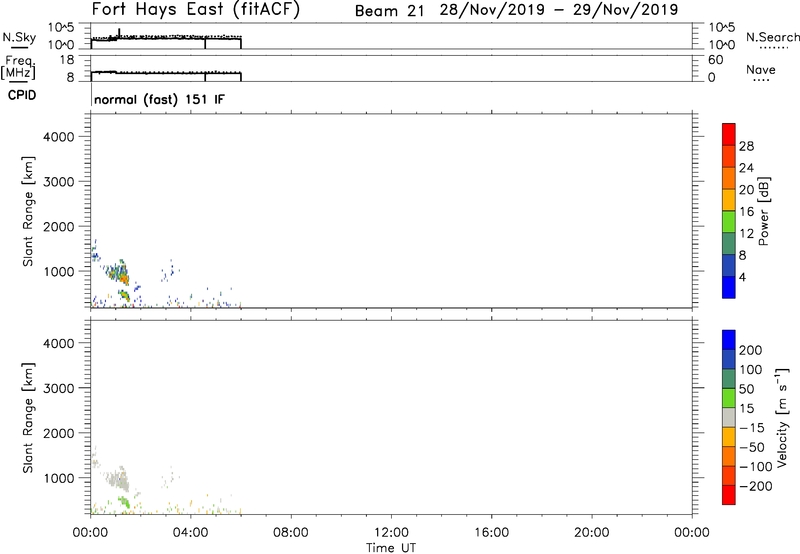Click the red top segment of Power colorbar

pyautogui.click(x=729, y=134)
